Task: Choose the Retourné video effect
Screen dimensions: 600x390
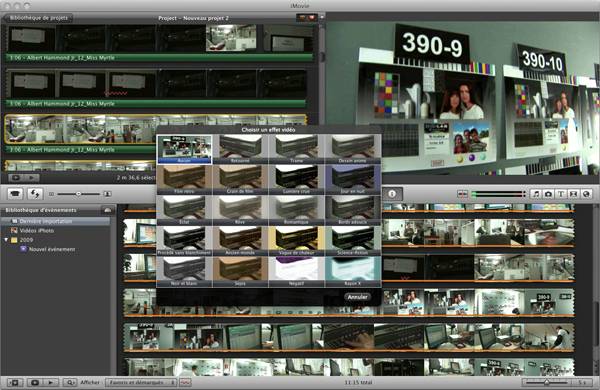Action: coord(240,149)
